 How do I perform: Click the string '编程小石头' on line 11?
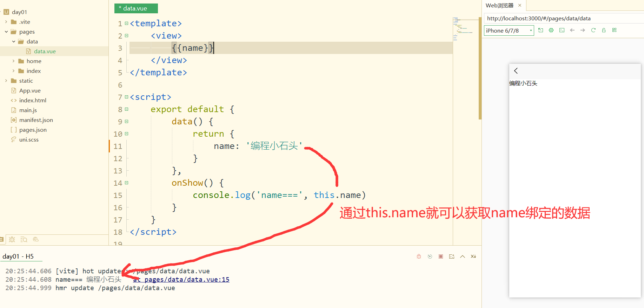(274, 146)
